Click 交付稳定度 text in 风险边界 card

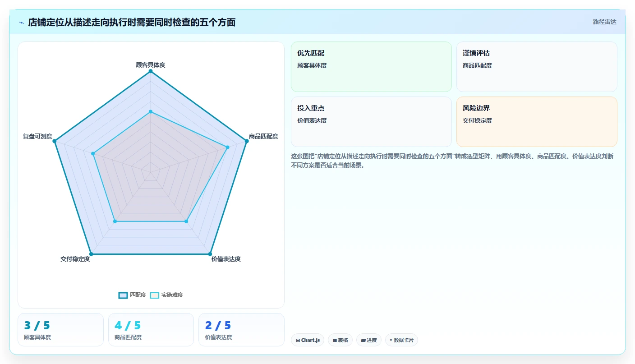click(x=477, y=120)
